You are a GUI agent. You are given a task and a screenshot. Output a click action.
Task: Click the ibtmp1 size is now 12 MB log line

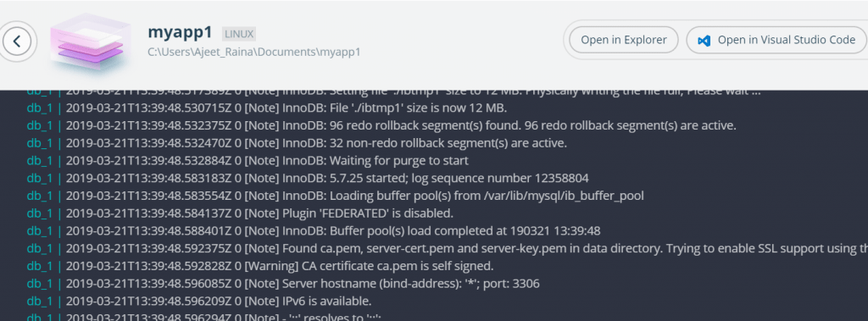tap(267, 108)
